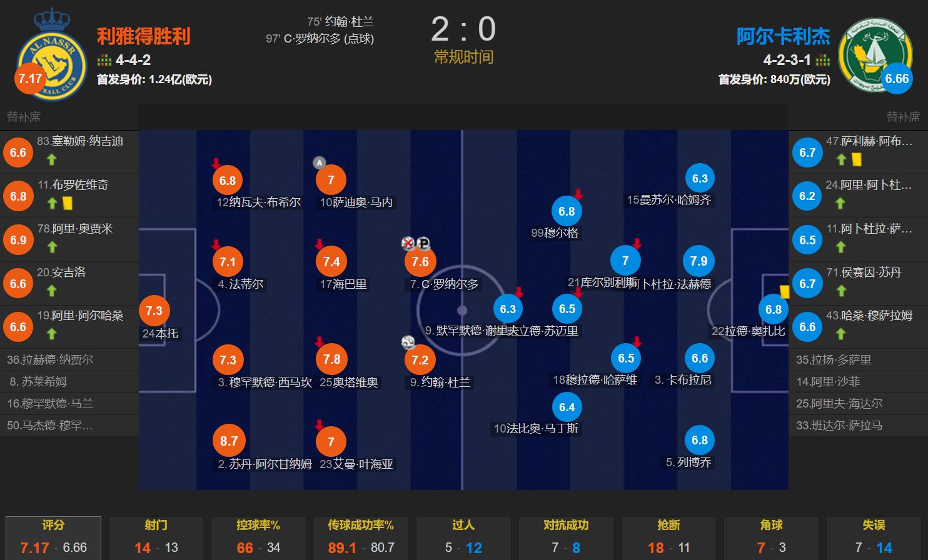928x560 pixels.
Task: Click the penalty icon above C·罗纳尔多
Action: tap(423, 244)
